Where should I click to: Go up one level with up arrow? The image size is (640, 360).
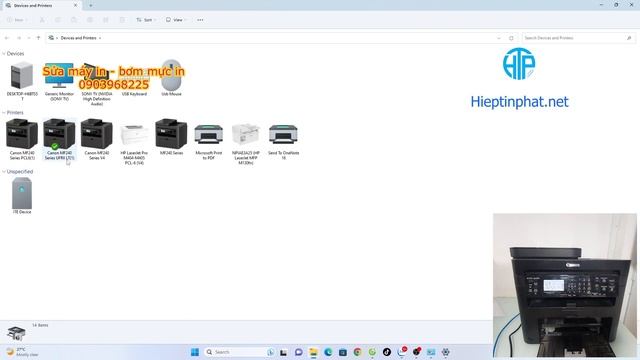[38, 38]
